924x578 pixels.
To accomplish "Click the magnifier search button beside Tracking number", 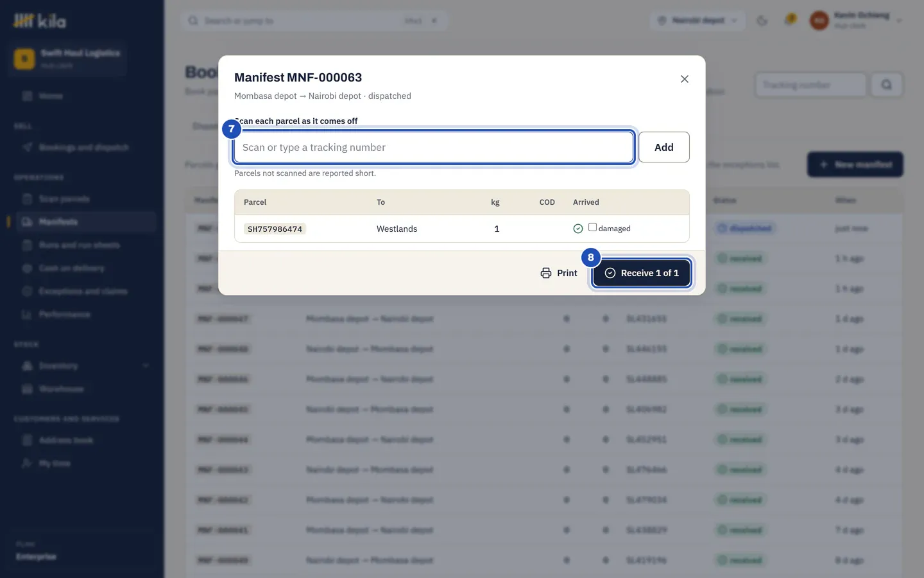I will pos(886,85).
